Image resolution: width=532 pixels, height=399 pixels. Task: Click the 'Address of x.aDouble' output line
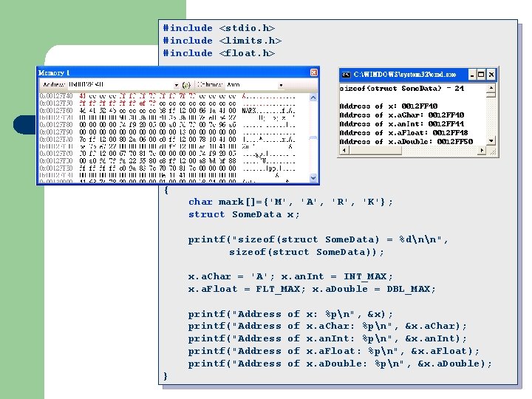pos(406,141)
